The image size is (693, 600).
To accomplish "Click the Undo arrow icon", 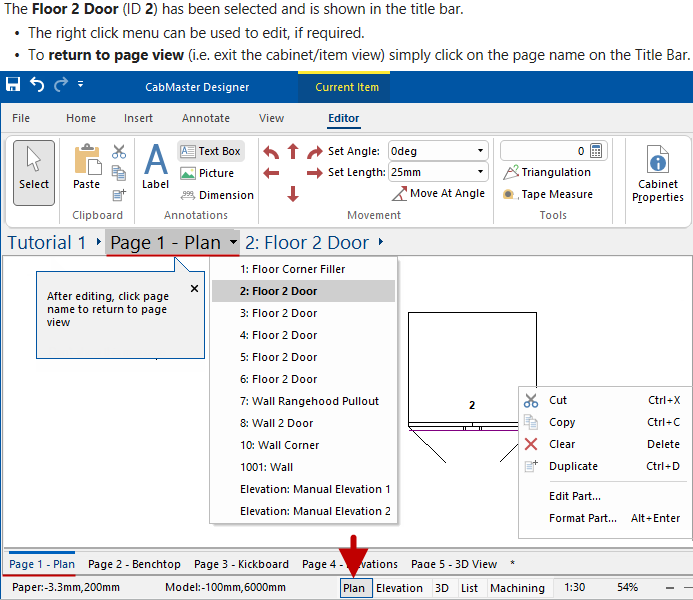I will (x=37, y=85).
